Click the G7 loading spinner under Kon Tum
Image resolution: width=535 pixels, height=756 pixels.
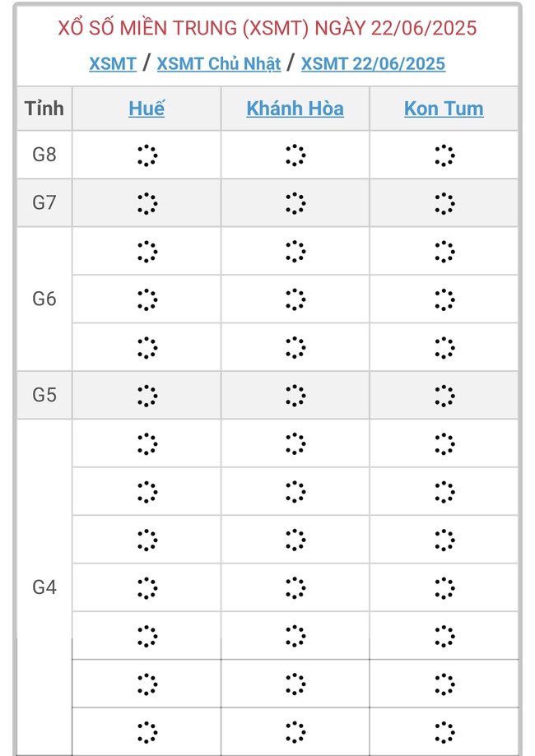click(444, 202)
